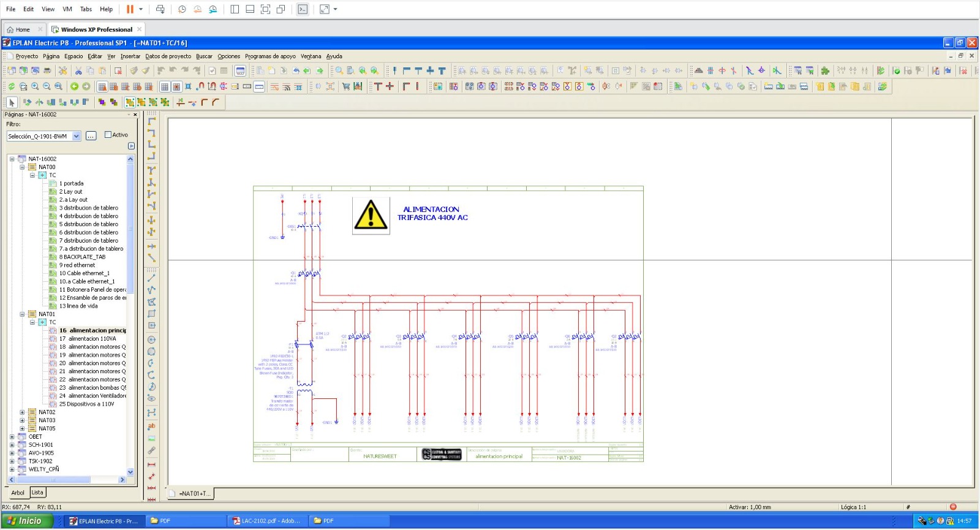
Task: Select the arrow pointer tool
Action: [12, 102]
